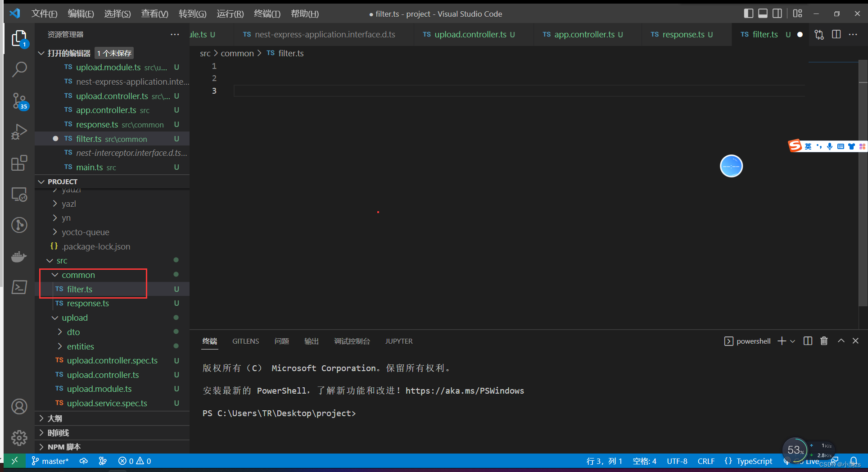Kill the terminal using the trash icon
This screenshot has width=868, height=472.
(x=824, y=341)
